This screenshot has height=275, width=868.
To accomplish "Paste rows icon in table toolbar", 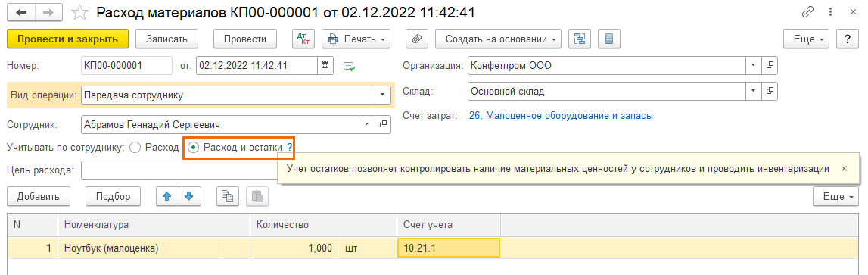I will tap(257, 196).
